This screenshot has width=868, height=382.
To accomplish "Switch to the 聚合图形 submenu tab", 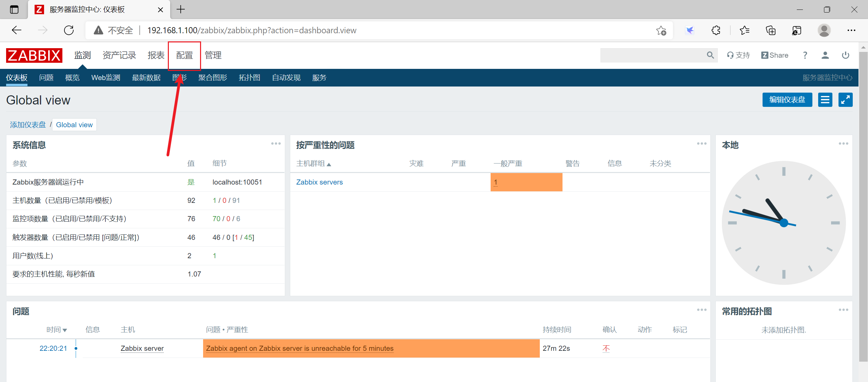I will (213, 78).
